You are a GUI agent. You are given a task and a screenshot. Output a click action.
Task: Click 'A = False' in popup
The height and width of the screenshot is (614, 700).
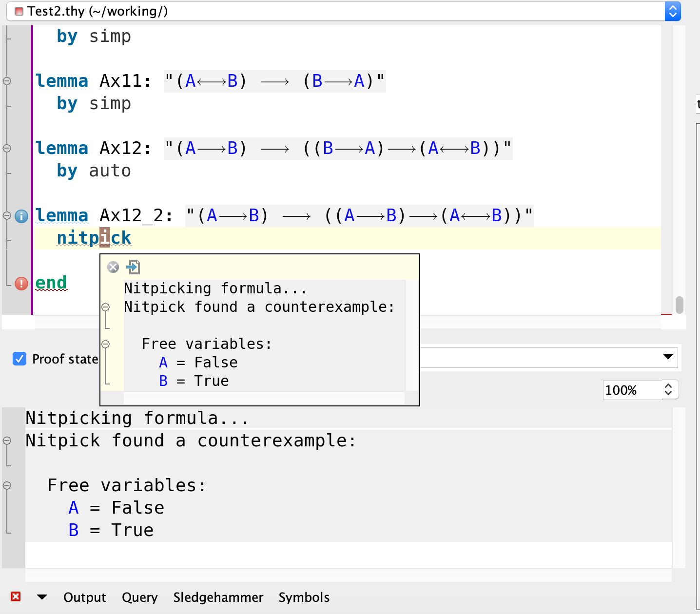tap(198, 363)
